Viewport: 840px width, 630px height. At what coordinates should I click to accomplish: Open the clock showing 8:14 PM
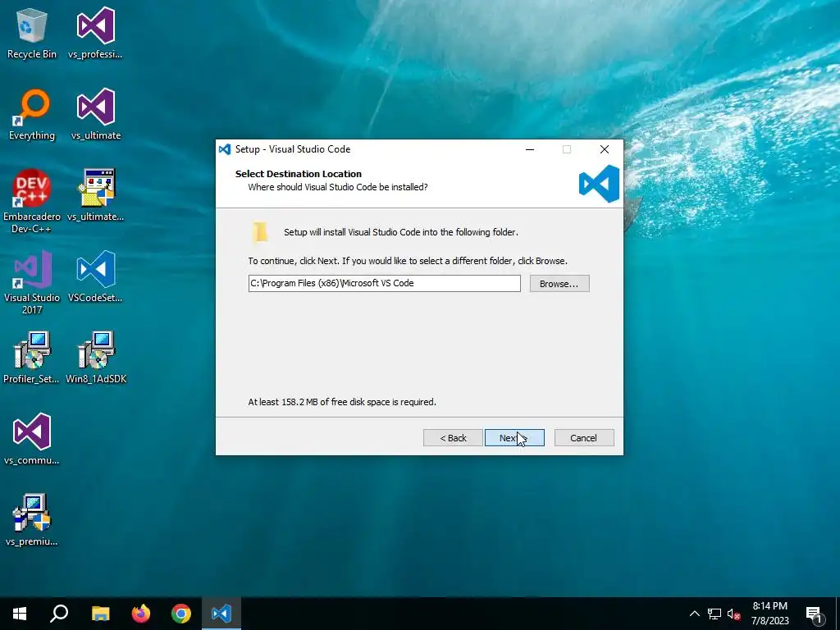tap(769, 614)
